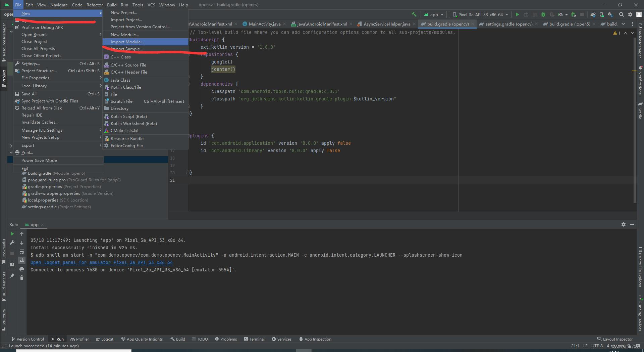This screenshot has height=352, width=644.
Task: Open the Logcat tool window
Action: click(104, 339)
